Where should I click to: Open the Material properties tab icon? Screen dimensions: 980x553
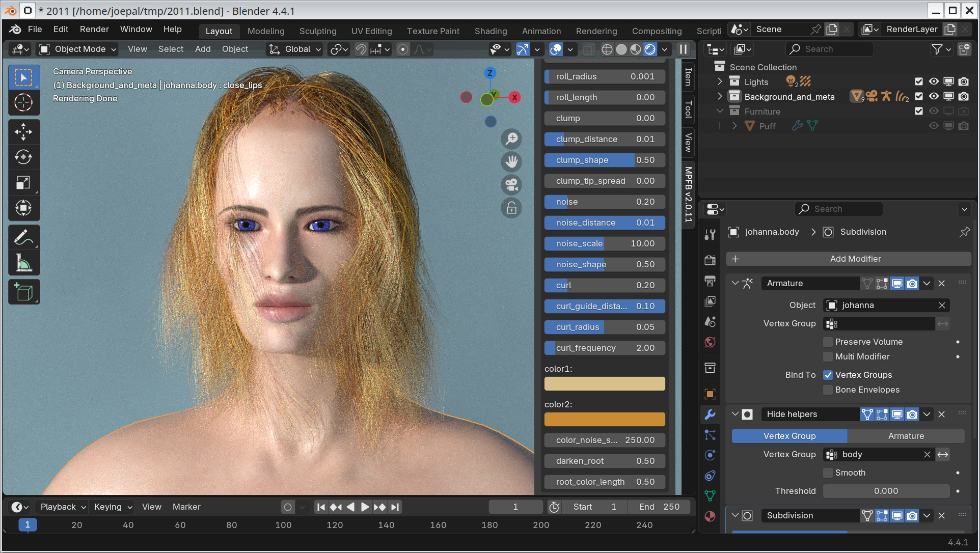(710, 516)
